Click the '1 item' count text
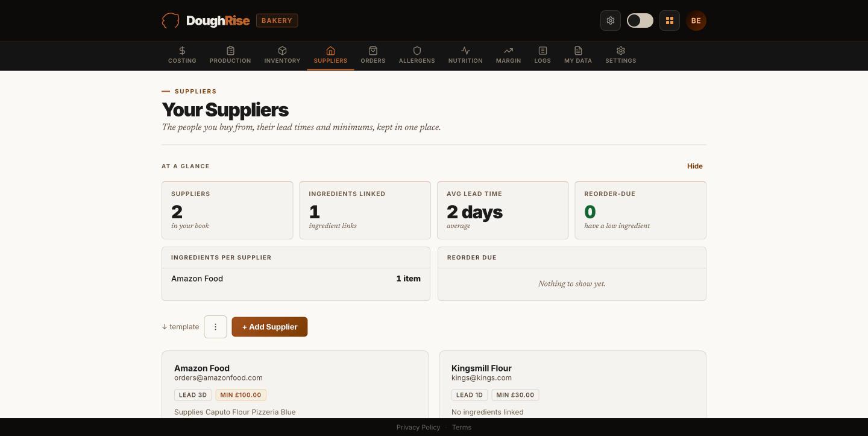The width and height of the screenshot is (868, 436). 409,279
